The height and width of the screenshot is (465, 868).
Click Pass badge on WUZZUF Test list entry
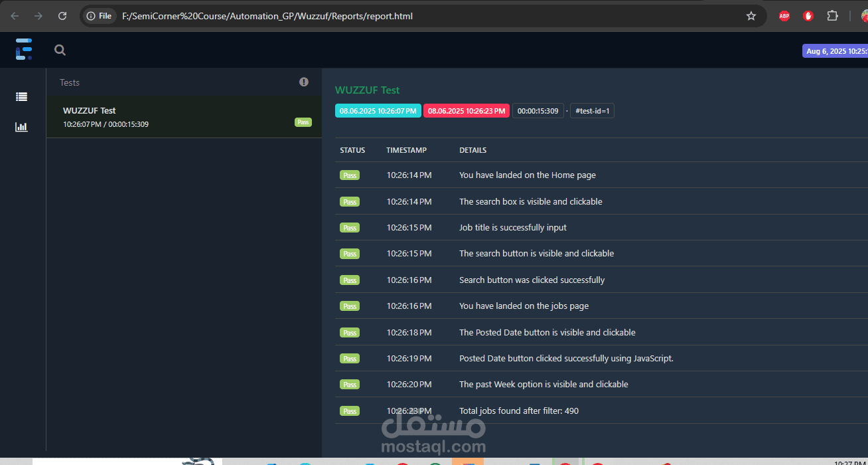303,122
